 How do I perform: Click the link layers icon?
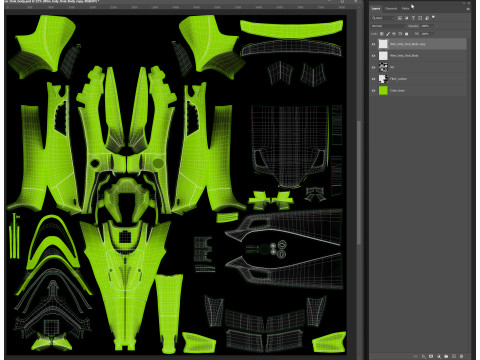[x=415, y=356]
